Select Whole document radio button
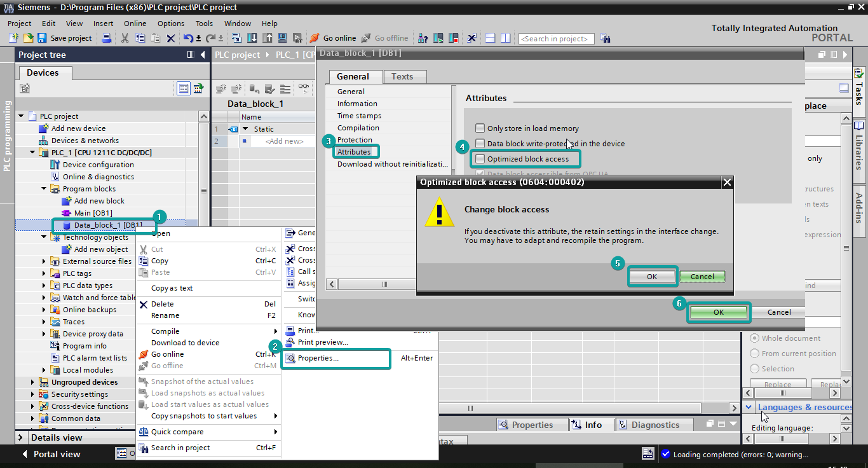The image size is (868, 468). 755,338
